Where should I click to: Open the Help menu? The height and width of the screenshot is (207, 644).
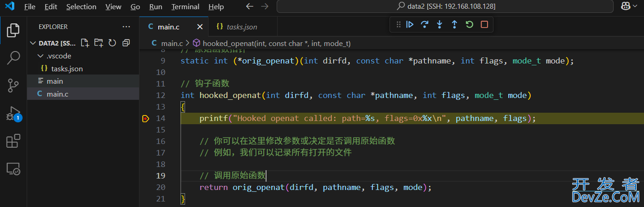216,7
